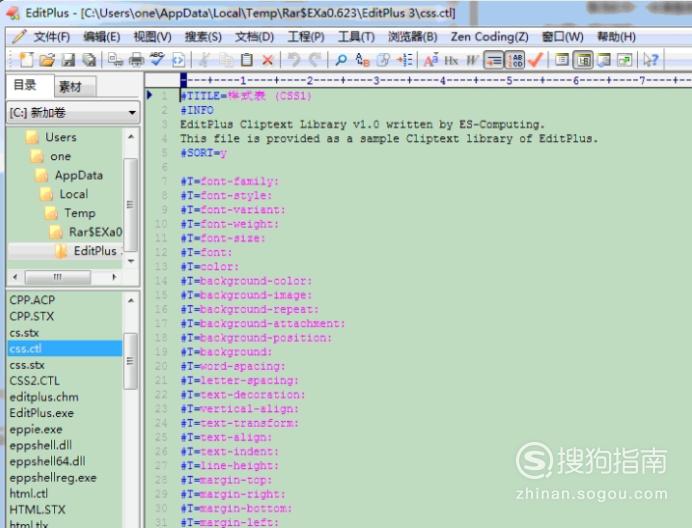The image size is (692, 528).
Task: Select the EditPlus folder in the tree
Action: [x=95, y=251]
